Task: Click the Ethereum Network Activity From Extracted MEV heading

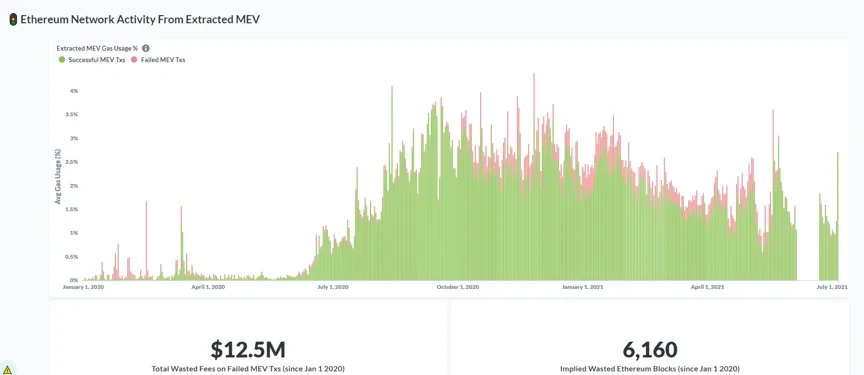Action: coord(140,20)
